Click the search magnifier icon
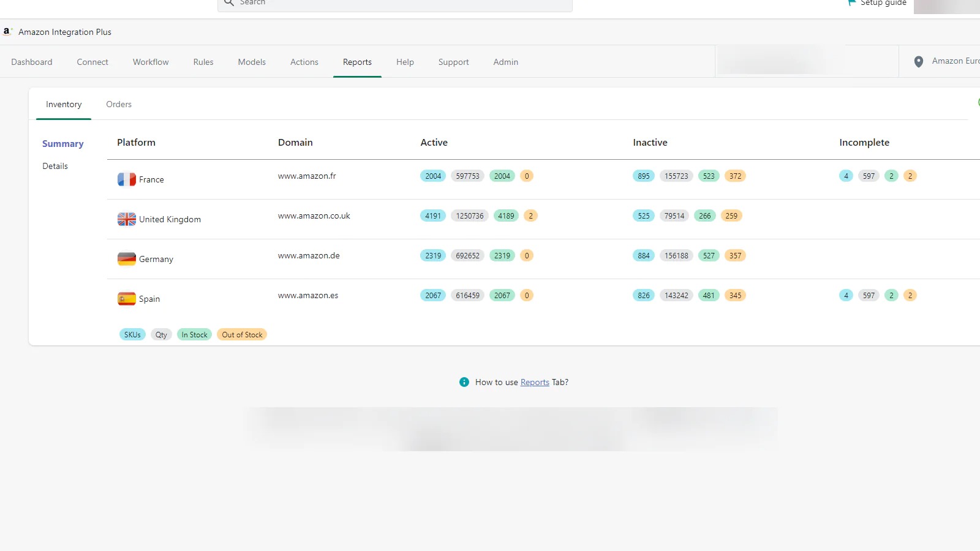 [229, 2]
